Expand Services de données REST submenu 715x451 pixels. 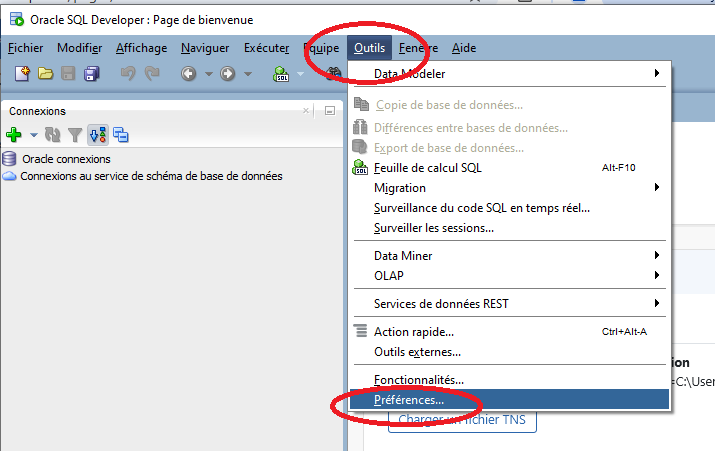[657, 303]
